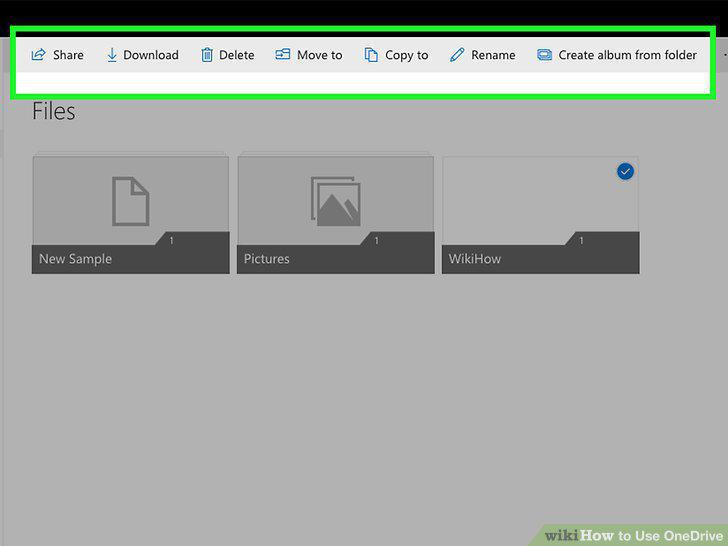
Task: Click the Download arrow icon
Action: [111, 55]
